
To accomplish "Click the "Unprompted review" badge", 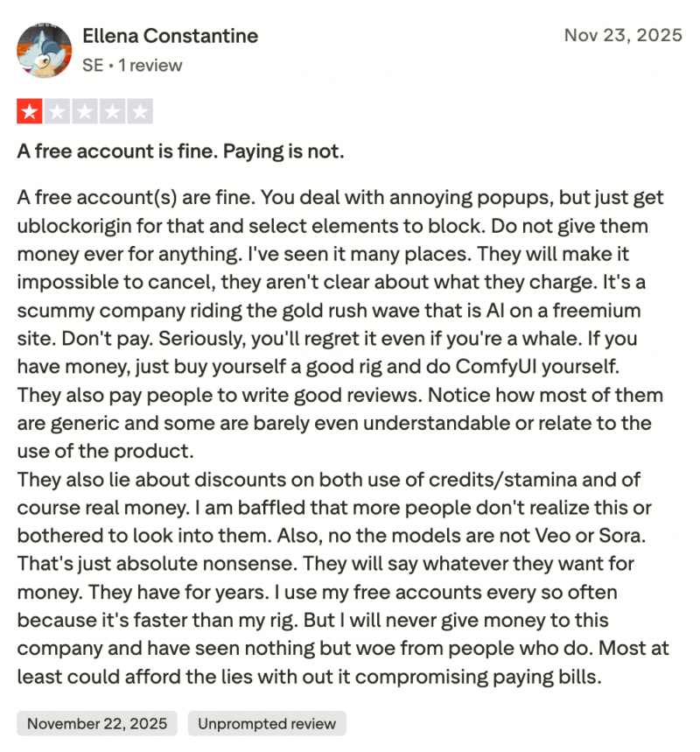I will (x=267, y=723).
